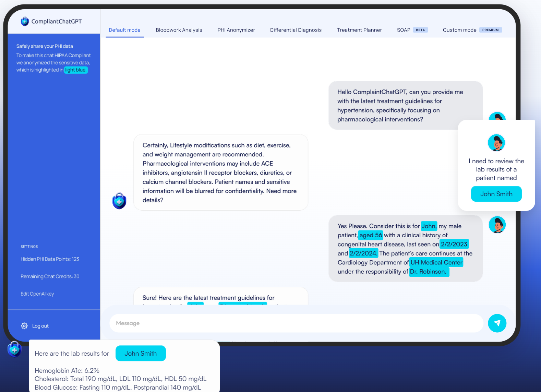
Task: Click the bot shield avatar beside first reply
Action: point(119,201)
